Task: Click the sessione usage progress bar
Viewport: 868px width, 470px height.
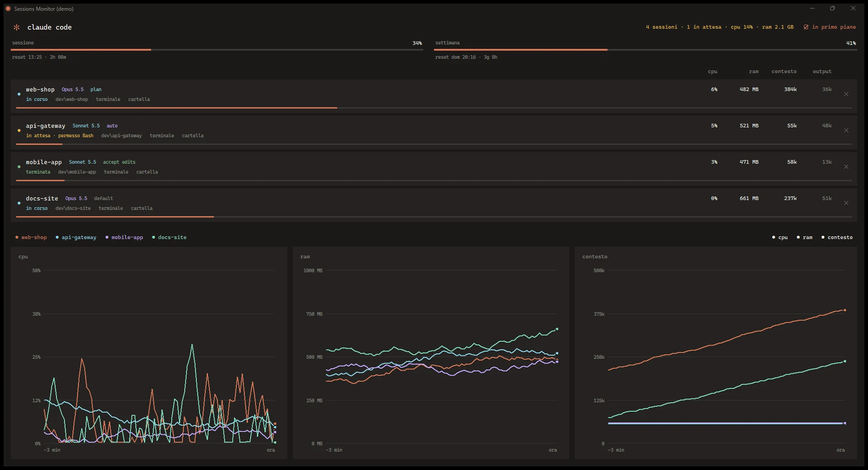Action: click(x=217, y=50)
